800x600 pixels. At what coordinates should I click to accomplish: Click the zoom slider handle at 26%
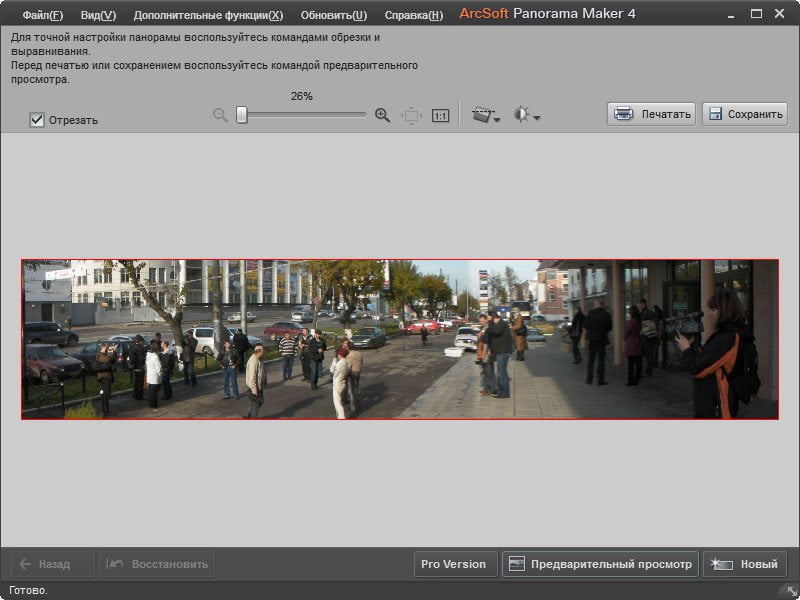242,115
